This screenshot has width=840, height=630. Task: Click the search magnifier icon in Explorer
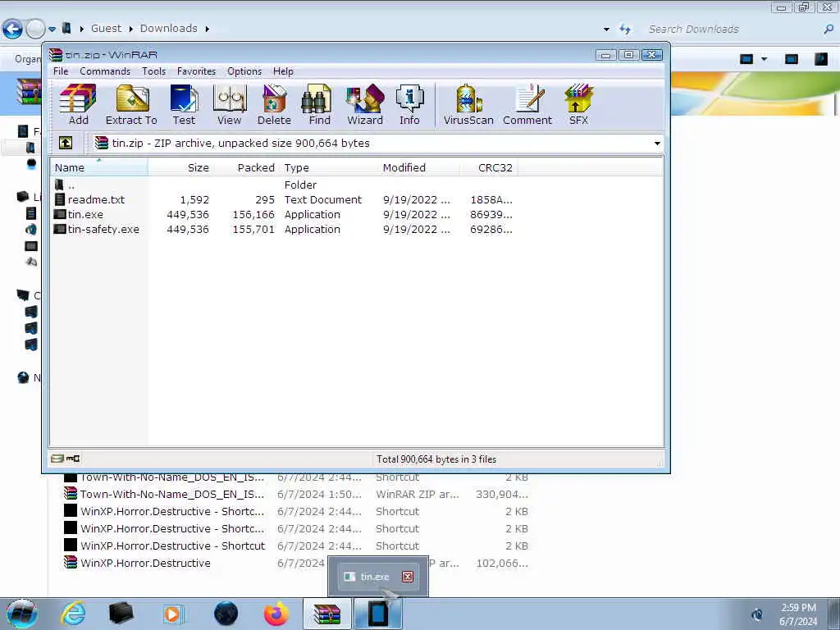click(x=829, y=29)
